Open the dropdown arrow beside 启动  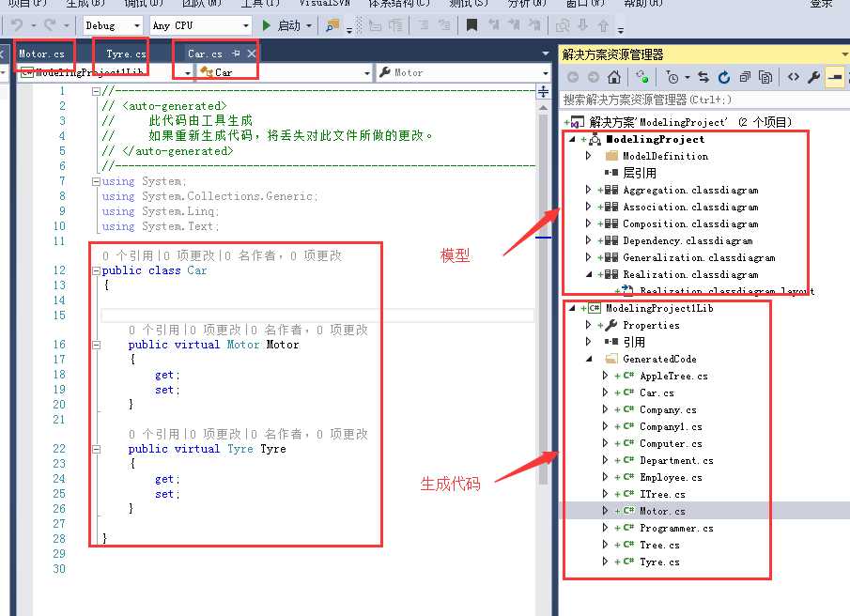click(x=309, y=25)
